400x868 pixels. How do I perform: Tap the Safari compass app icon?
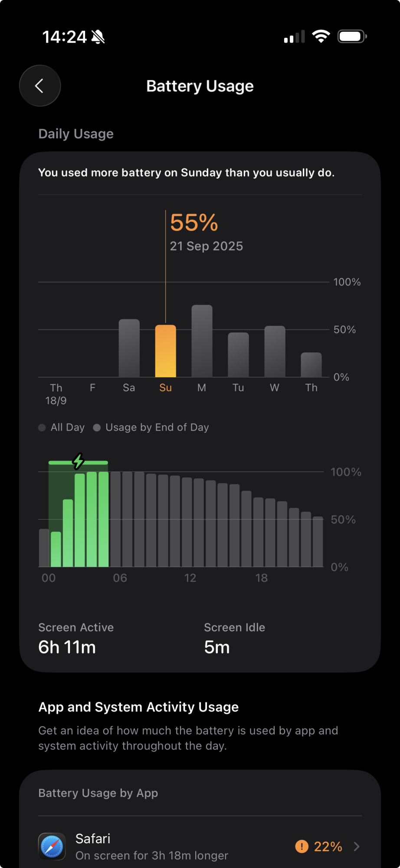52,846
